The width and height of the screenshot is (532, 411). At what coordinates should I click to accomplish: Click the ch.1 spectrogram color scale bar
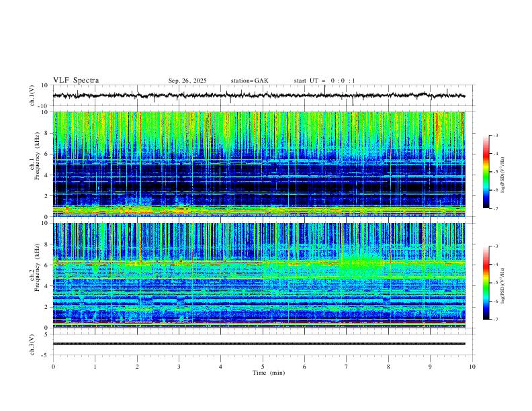pyautogui.click(x=486, y=172)
